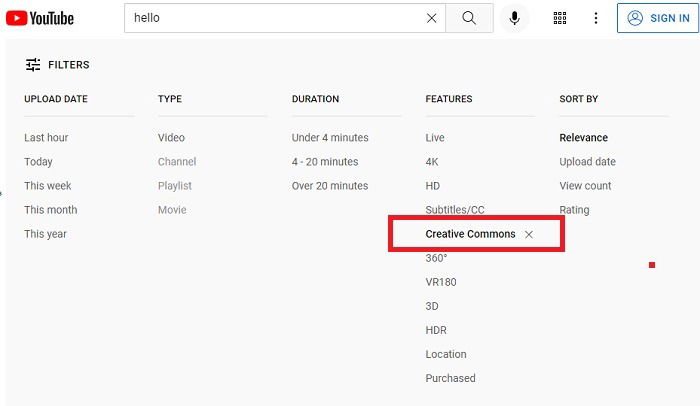This screenshot has height=406, width=700.
Task: Enable the 3D feature filter
Action: [x=432, y=306]
